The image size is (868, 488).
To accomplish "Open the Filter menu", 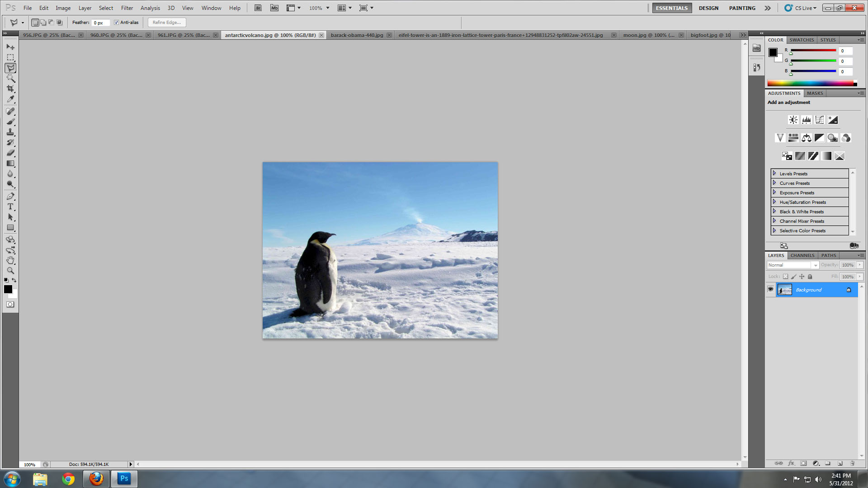I will [x=127, y=8].
